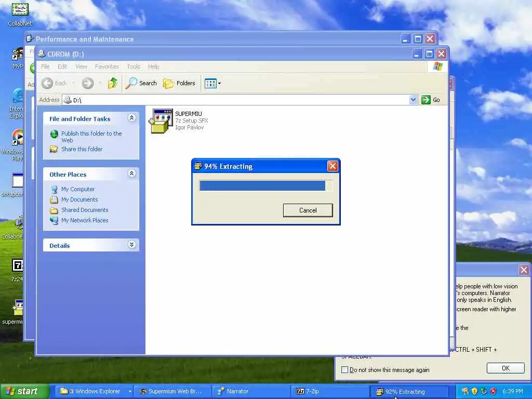Viewport: 532px width, 399px height.
Task: Switch to Narrator taskbar button
Action: click(x=251, y=391)
